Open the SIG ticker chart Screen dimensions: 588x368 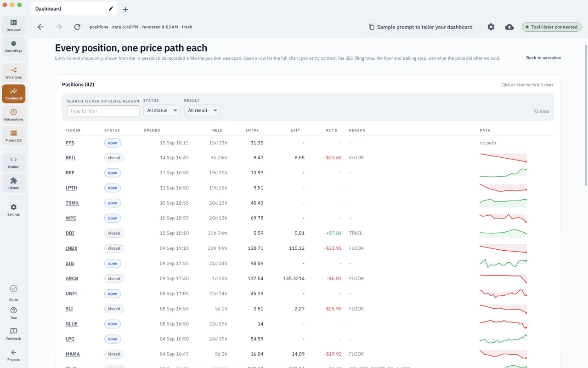pyautogui.click(x=70, y=264)
